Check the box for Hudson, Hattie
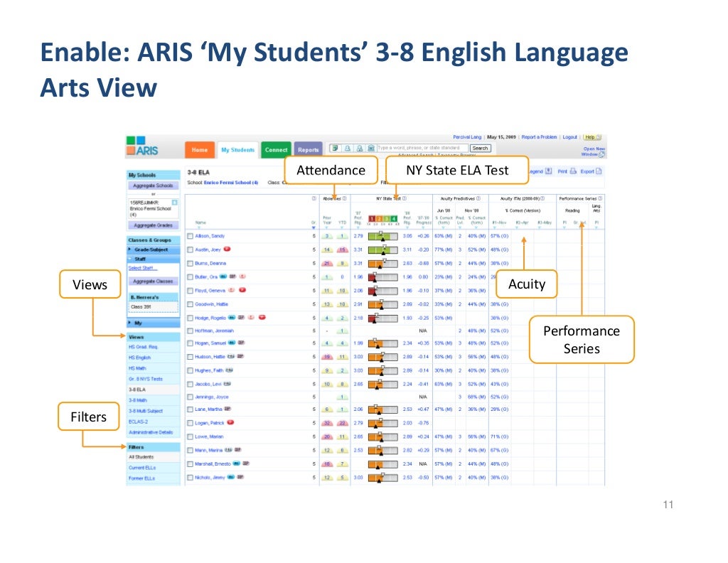 point(190,356)
